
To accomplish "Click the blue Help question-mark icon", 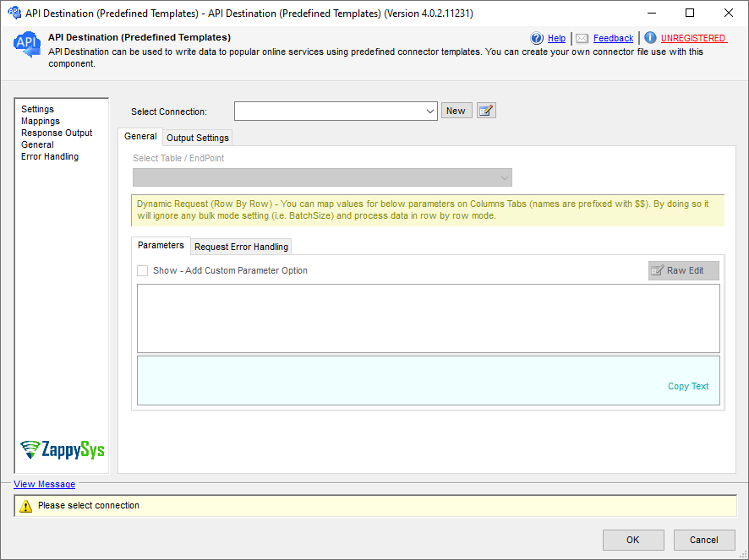I will coord(537,38).
